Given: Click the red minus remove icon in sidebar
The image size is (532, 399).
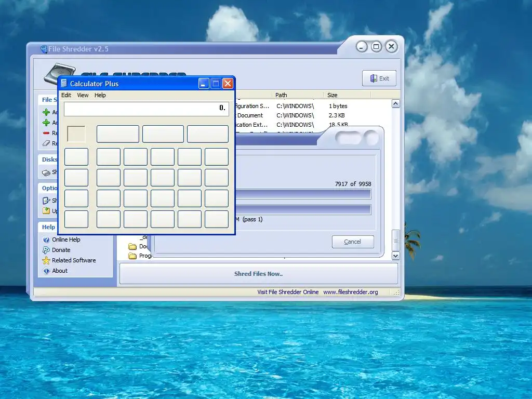Looking at the screenshot, I should pyautogui.click(x=46, y=133).
